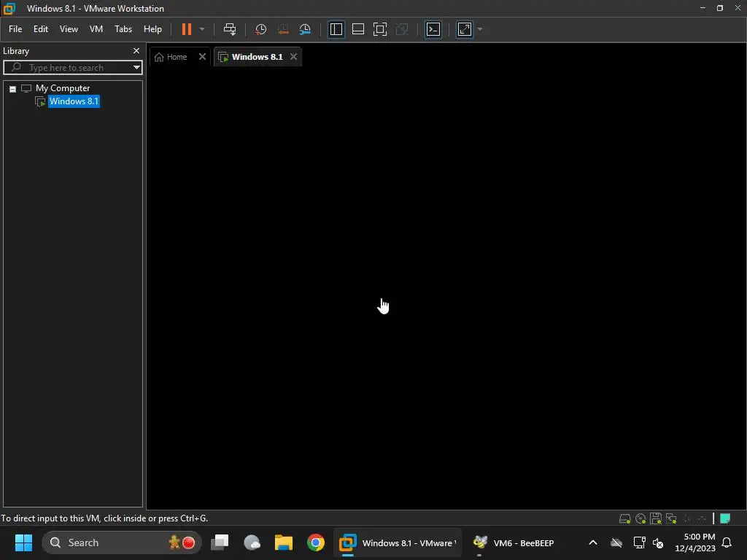Click the taskbar Search box
This screenshot has height=560, width=747.
coord(122,542)
